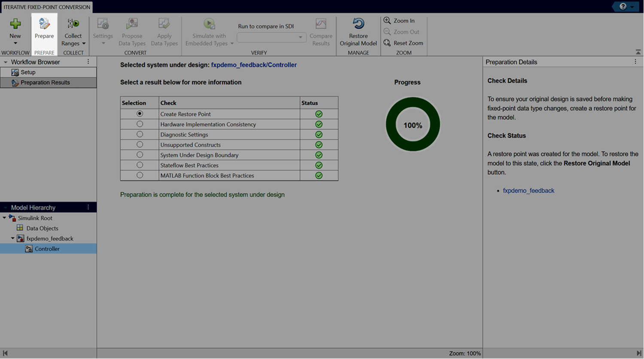This screenshot has width=644, height=359.
Task: Click the Reset Zoom icon
Action: pos(387,43)
